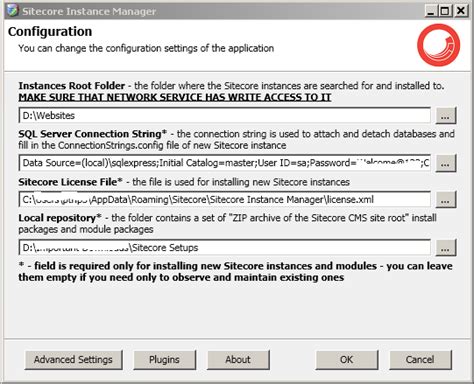Click "MAKE SURE THAT NETWORK SERVICE HAS WRITE ACCESS" text
Viewport: 474px width, 384px height.
[175, 97]
